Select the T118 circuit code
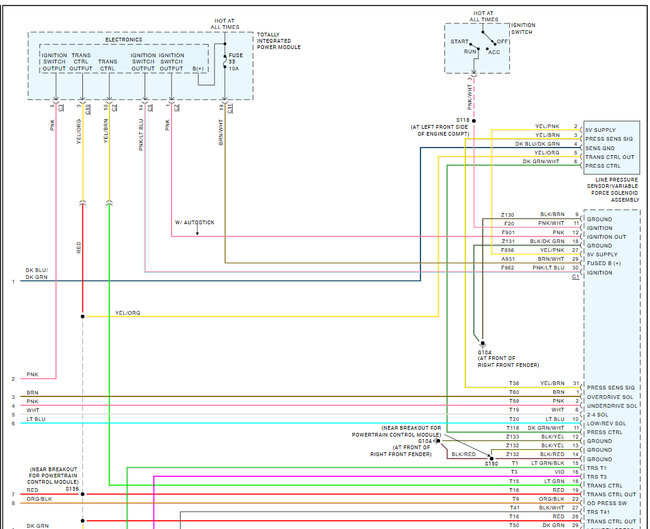The width and height of the screenshot is (650, 529). [512, 428]
